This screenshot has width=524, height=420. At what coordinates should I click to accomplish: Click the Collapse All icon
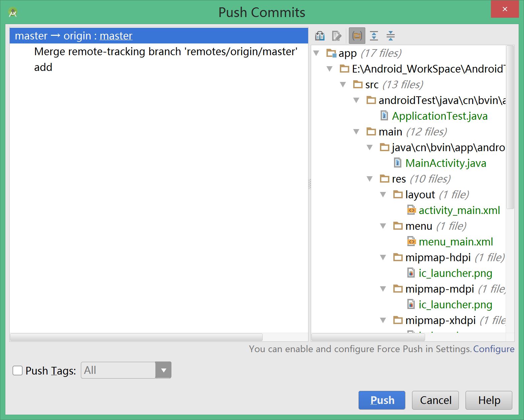point(390,35)
